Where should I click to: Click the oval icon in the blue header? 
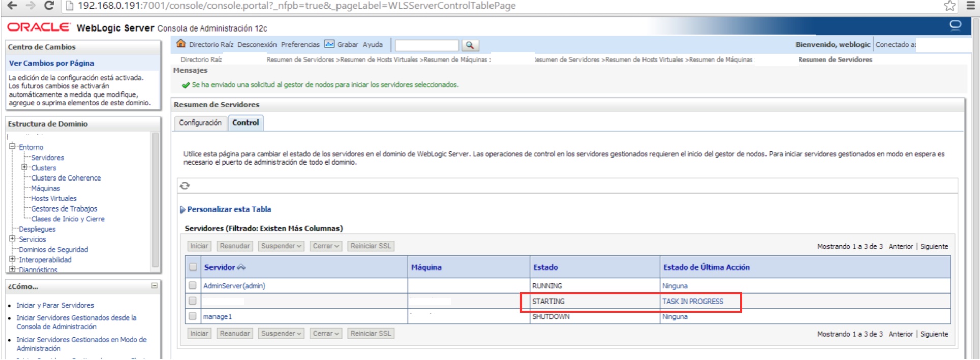pos(956,25)
